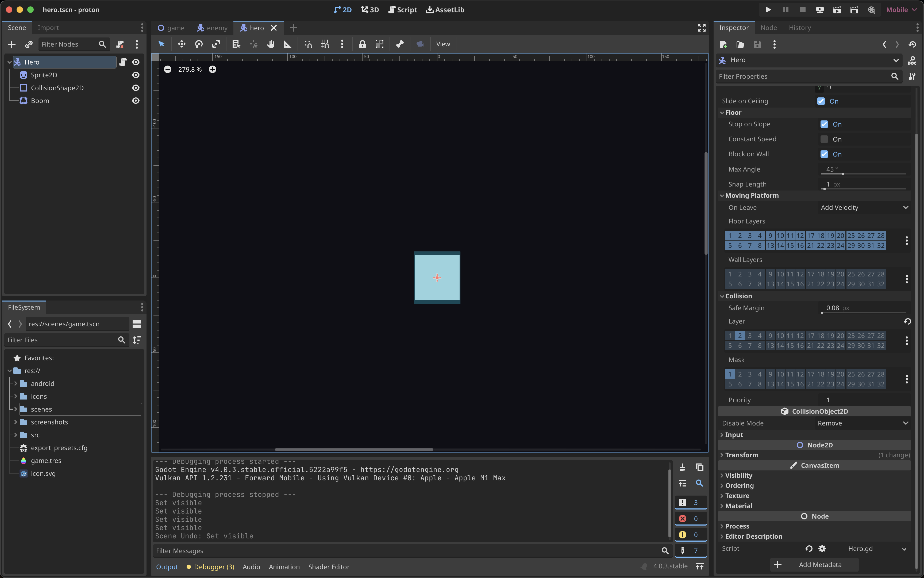Expand the Visibility section

click(x=815, y=475)
